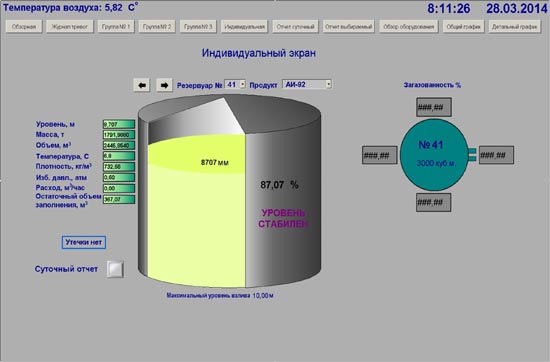
Task: Switch to Группа № 3 tab
Action: pyautogui.click(x=198, y=27)
